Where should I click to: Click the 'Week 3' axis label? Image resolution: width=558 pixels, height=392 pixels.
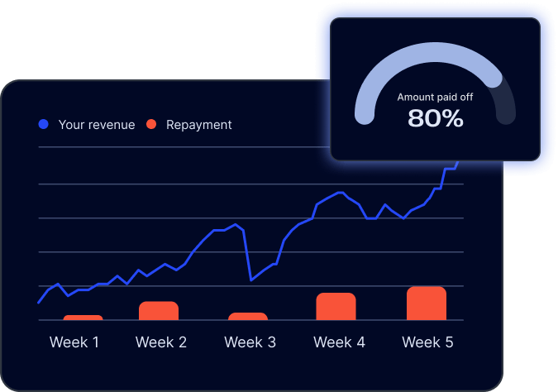[x=250, y=342]
